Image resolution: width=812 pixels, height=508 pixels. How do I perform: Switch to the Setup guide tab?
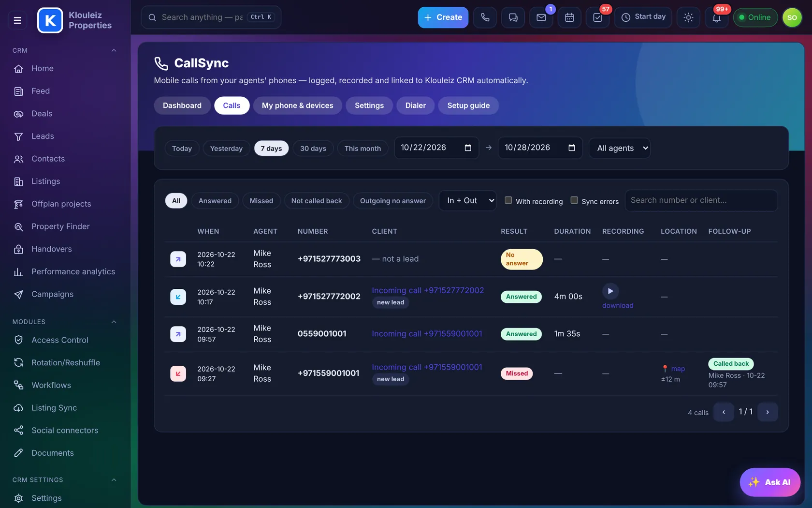click(468, 105)
